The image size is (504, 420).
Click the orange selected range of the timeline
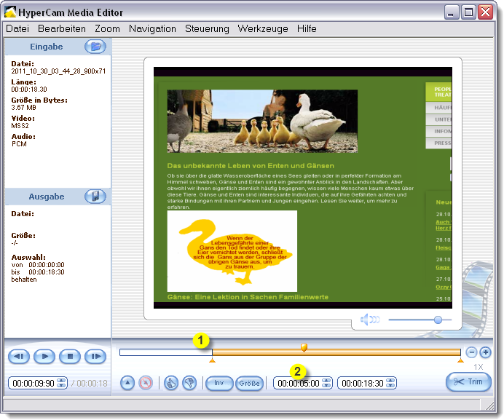[x=336, y=352]
